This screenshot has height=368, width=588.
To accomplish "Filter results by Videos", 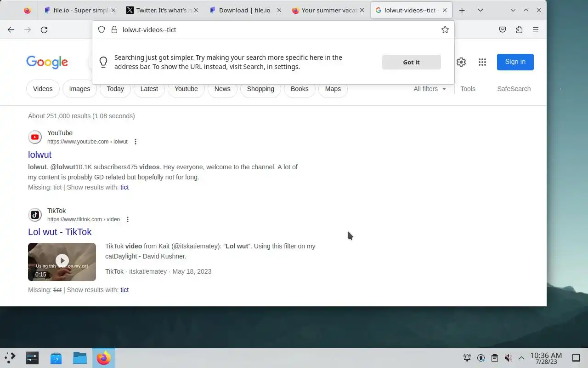I will (43, 89).
